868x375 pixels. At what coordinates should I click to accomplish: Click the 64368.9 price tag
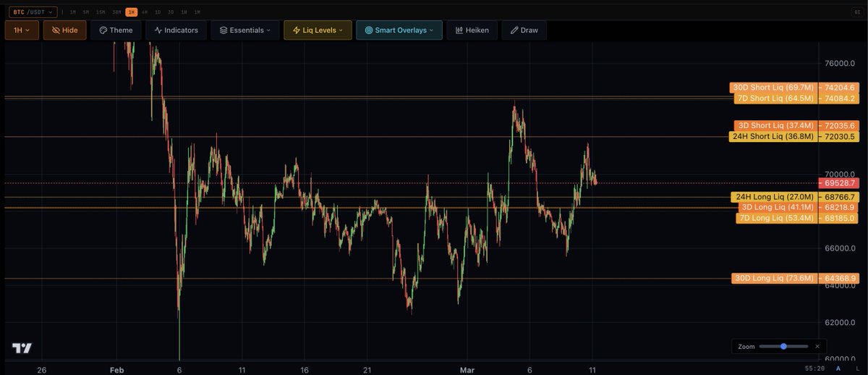pyautogui.click(x=840, y=278)
